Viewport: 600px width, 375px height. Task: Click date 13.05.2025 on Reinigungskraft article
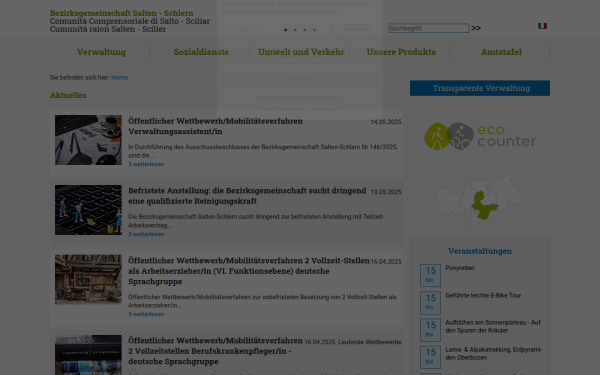pyautogui.click(x=386, y=192)
